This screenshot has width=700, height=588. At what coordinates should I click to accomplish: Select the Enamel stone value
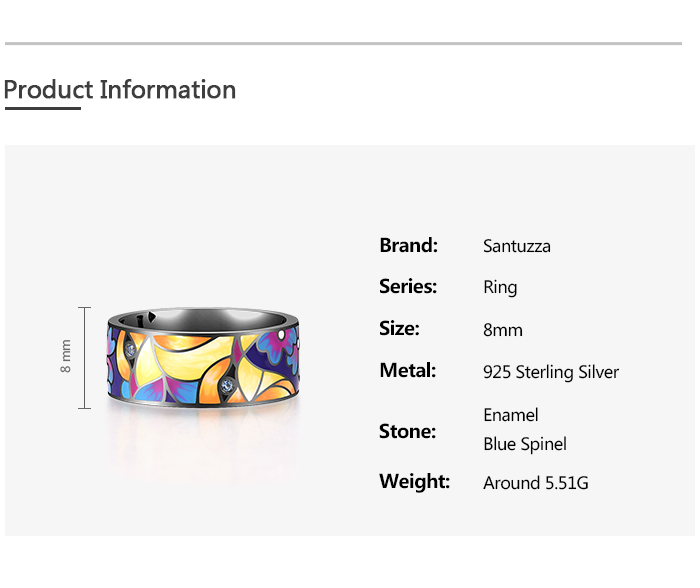point(510,415)
